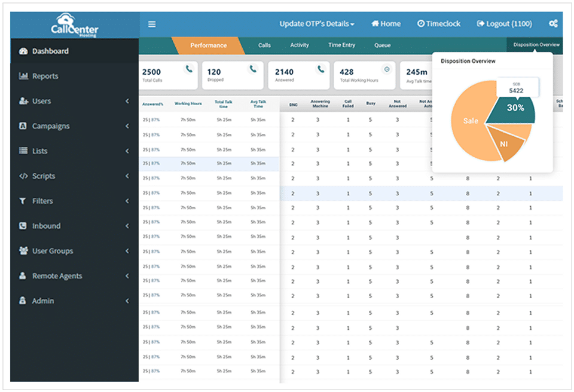Open Update OTP's Details dropdown
Screen dimensions: 574x392
point(317,24)
